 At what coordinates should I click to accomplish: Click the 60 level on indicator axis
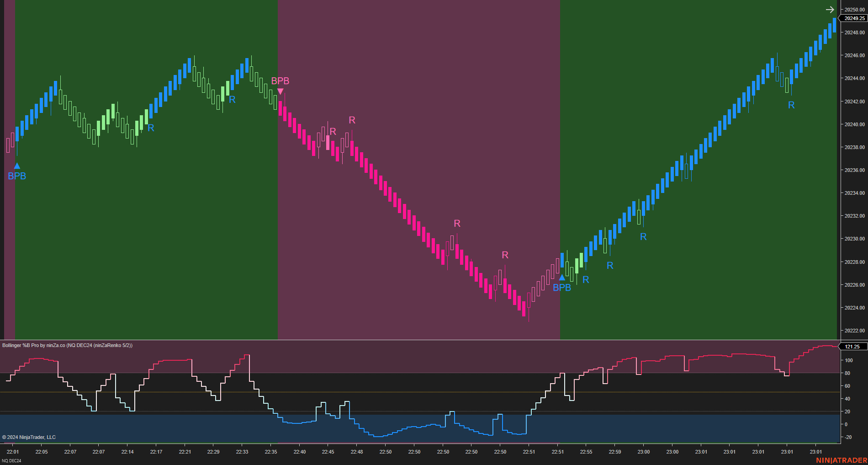click(x=847, y=386)
